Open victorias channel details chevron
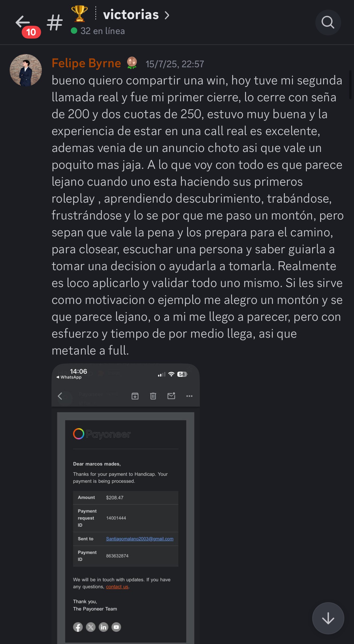The width and height of the screenshot is (354, 644). coord(167,15)
